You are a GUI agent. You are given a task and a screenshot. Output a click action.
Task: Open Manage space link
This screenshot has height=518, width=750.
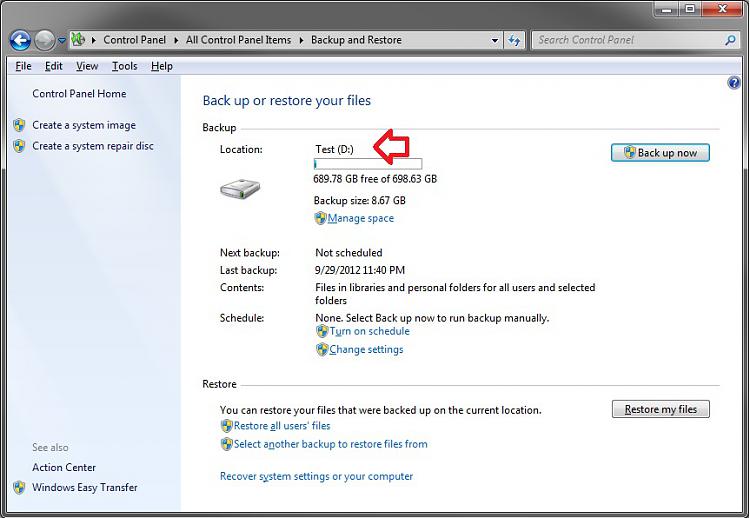click(361, 219)
